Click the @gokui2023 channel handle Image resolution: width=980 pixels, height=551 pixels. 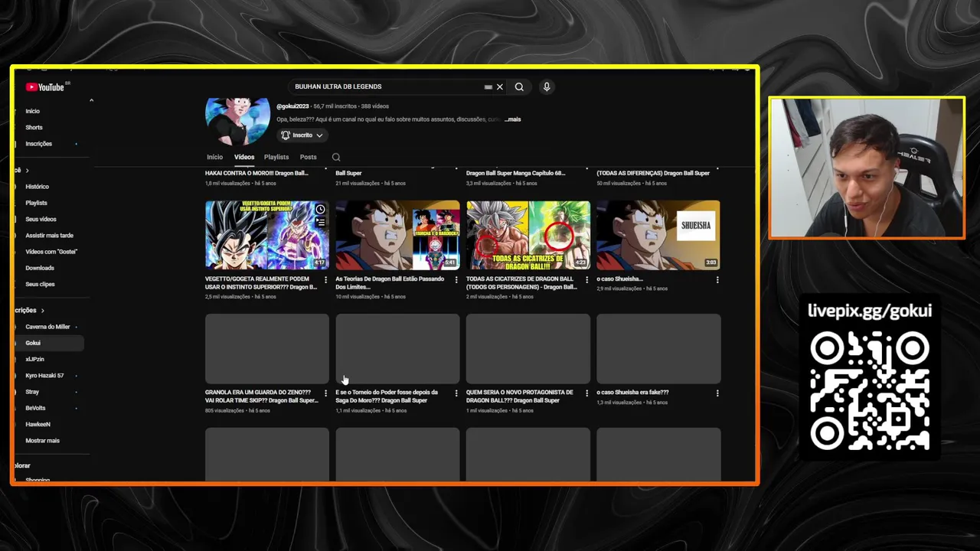coord(292,106)
